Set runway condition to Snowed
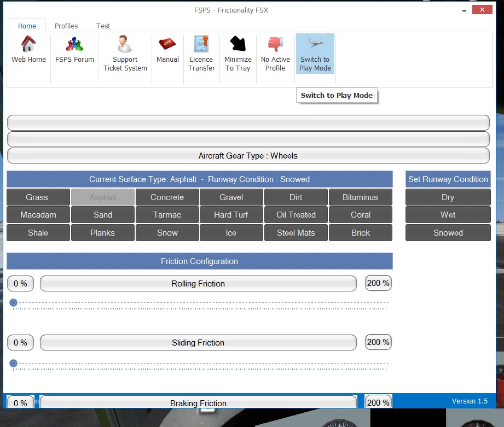The width and height of the screenshot is (504, 427). click(448, 233)
